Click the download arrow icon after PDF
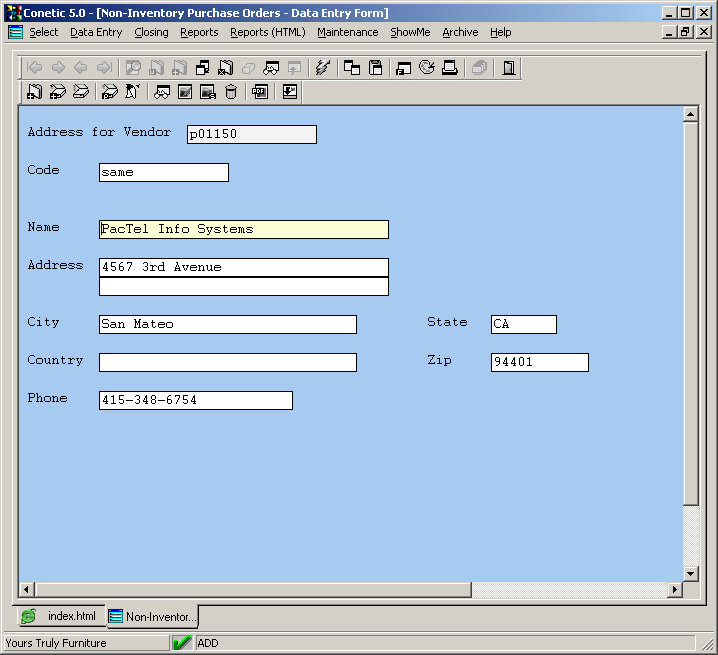The height and width of the screenshot is (655, 718). click(289, 92)
